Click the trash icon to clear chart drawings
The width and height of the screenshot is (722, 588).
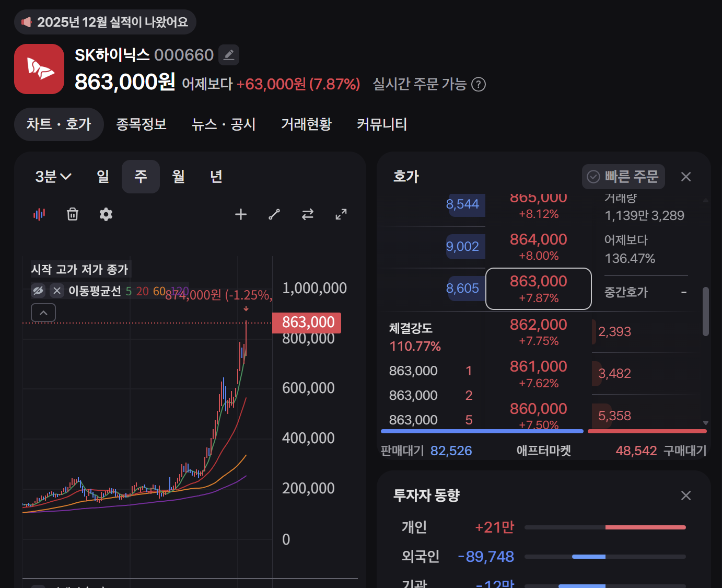pyautogui.click(x=73, y=214)
